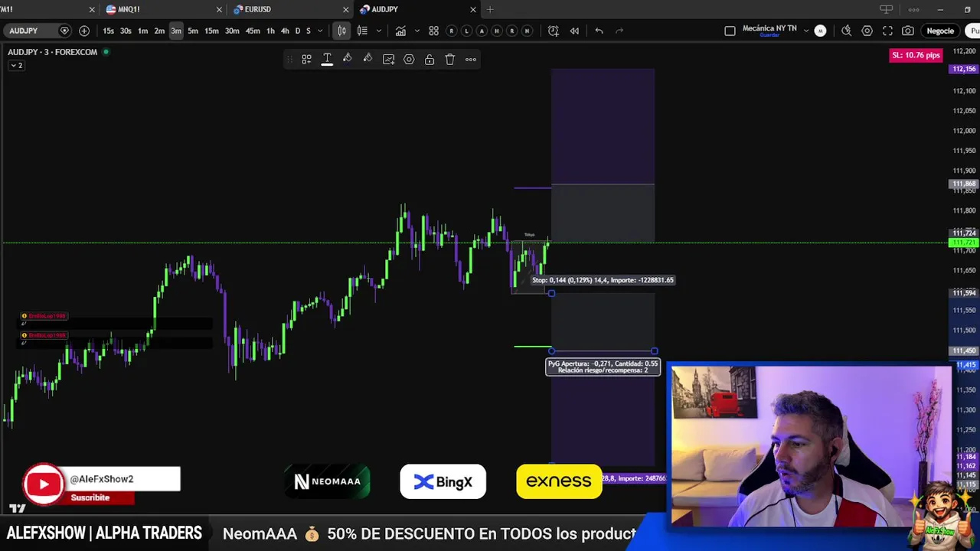980x551 pixels.
Task: Select the AUDJPY tab
Action: click(384, 9)
